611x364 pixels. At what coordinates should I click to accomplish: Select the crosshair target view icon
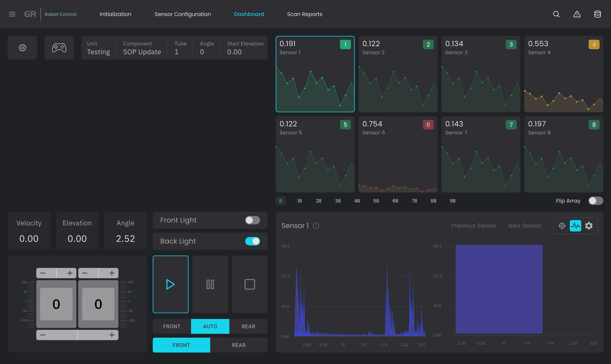point(562,226)
